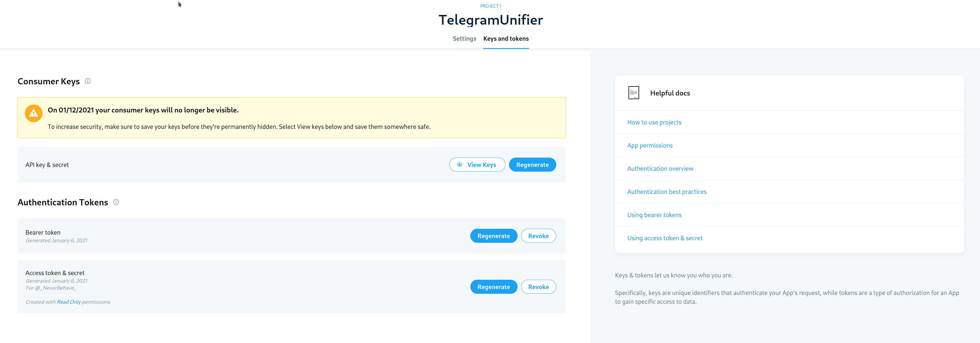This screenshot has width=980, height=343.
Task: Open the App permissions doc link
Action: [x=650, y=145]
